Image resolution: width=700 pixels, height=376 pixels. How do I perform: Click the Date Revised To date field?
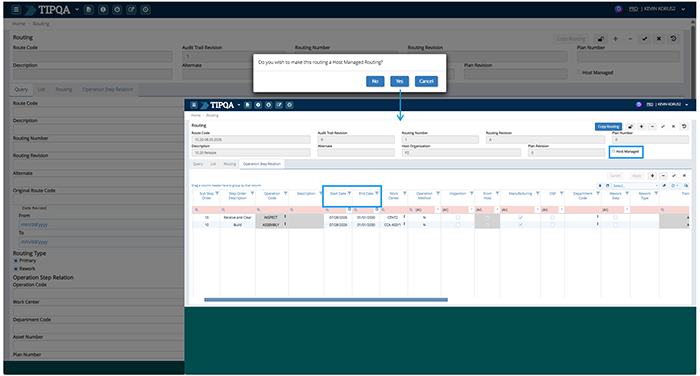pos(101,242)
